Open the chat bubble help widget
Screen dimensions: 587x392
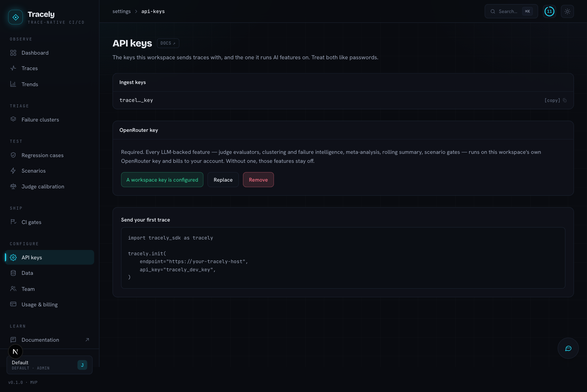tap(568, 348)
